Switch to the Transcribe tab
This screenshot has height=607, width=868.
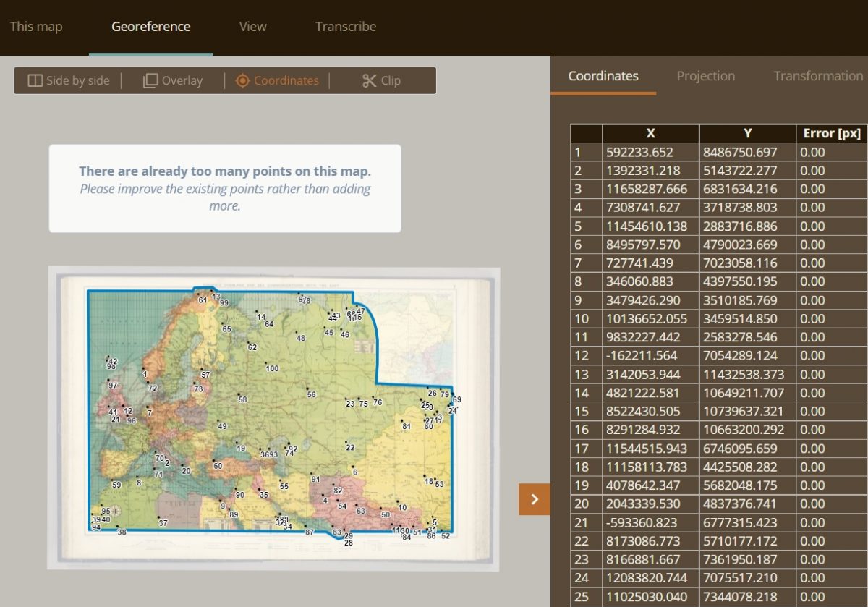(345, 26)
